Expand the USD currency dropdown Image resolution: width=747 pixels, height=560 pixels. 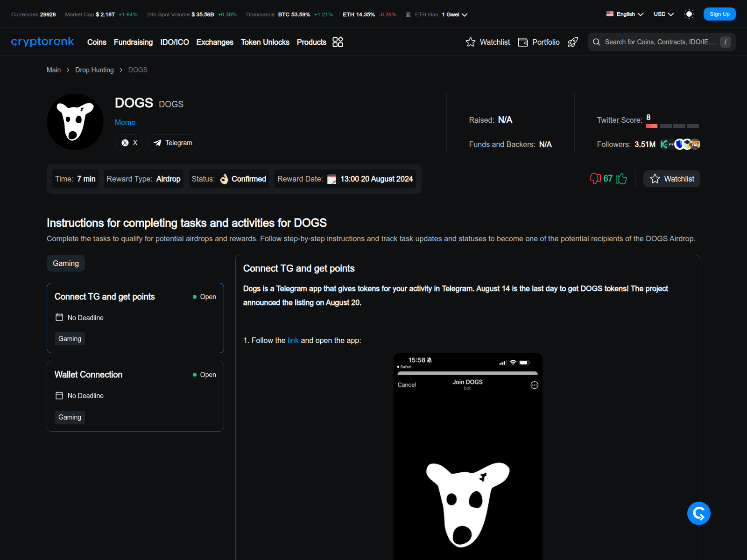pyautogui.click(x=663, y=14)
